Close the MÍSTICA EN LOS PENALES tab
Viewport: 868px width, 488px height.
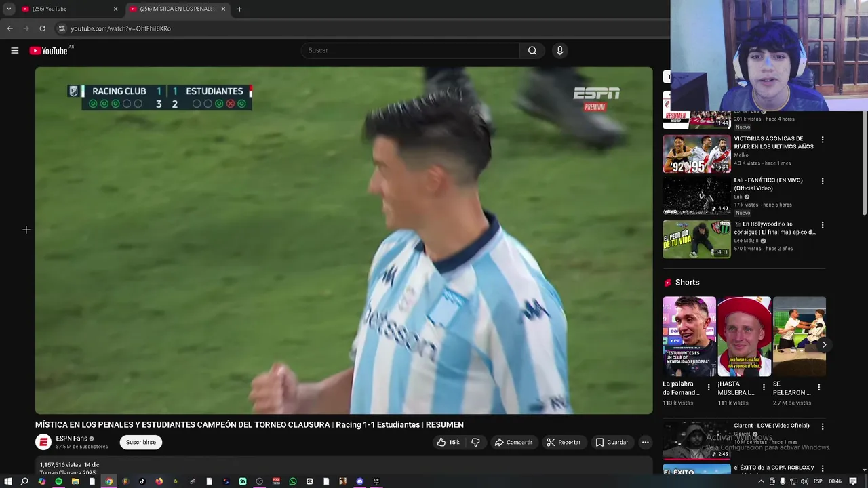tap(223, 9)
